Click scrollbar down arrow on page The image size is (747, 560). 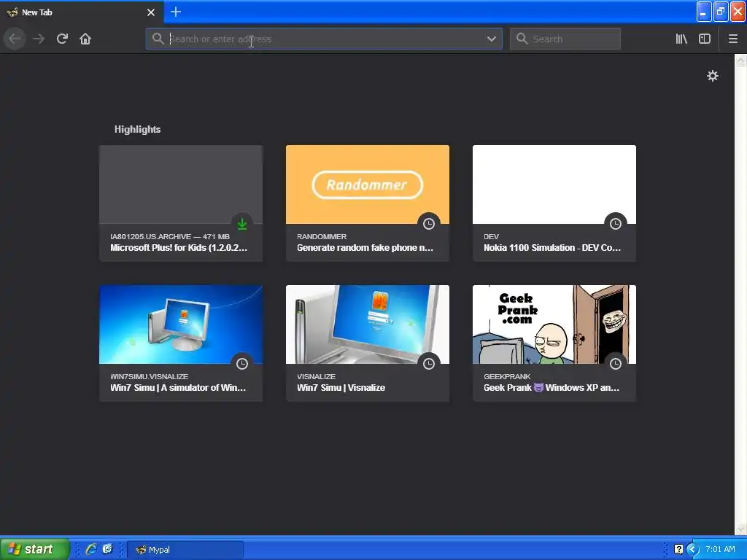(741, 529)
